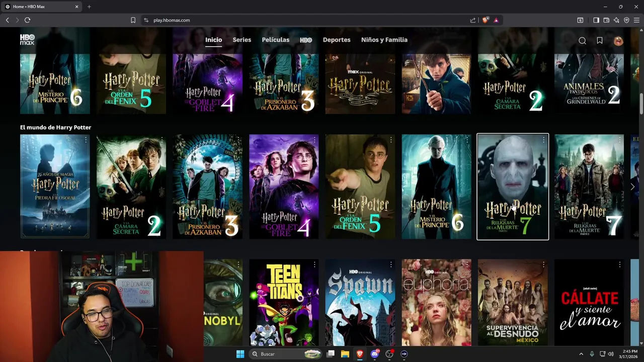Reload the page
This screenshot has height=362, width=644.
(27, 20)
